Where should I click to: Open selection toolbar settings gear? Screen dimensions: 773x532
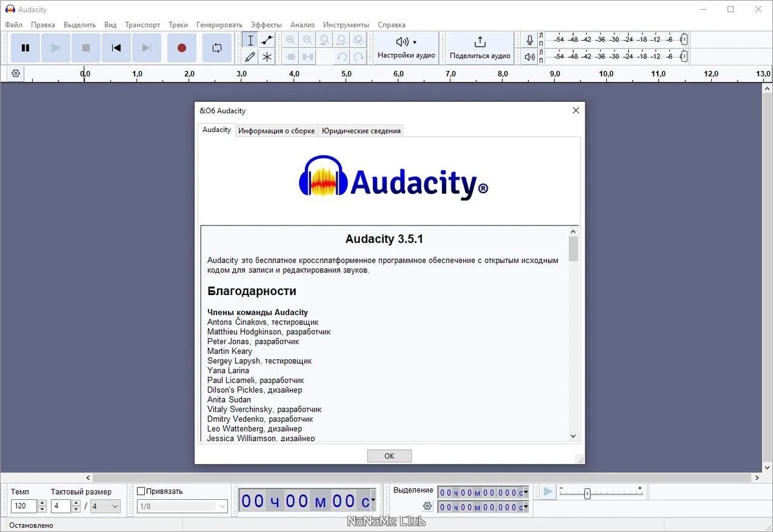(426, 507)
